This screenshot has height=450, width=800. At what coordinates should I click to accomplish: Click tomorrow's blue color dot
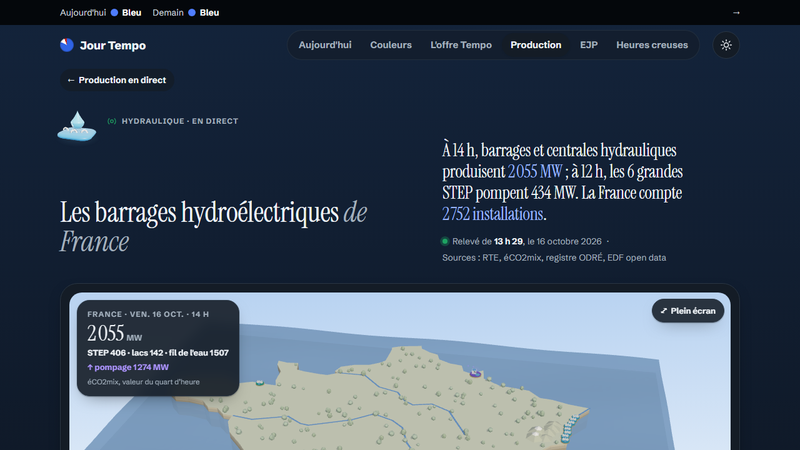coord(192,13)
